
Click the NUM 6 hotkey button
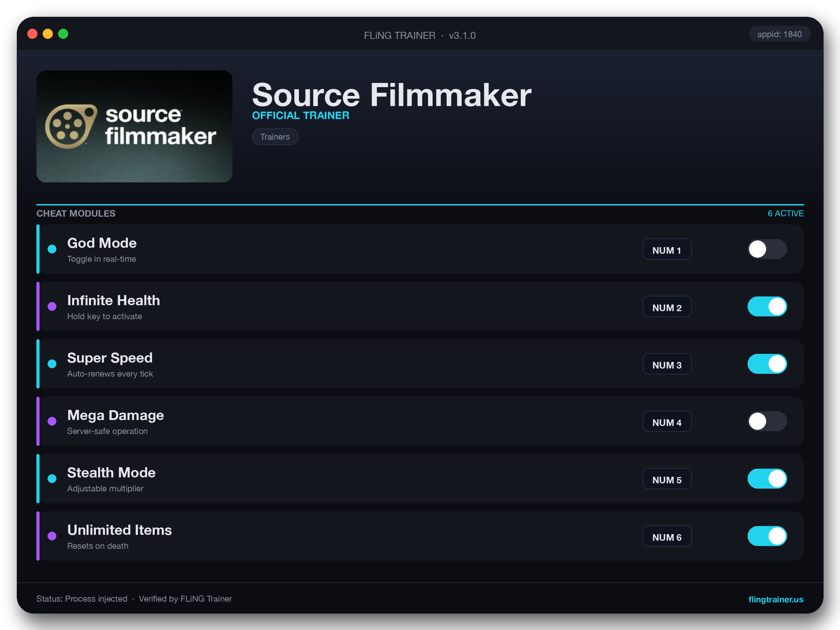667,536
